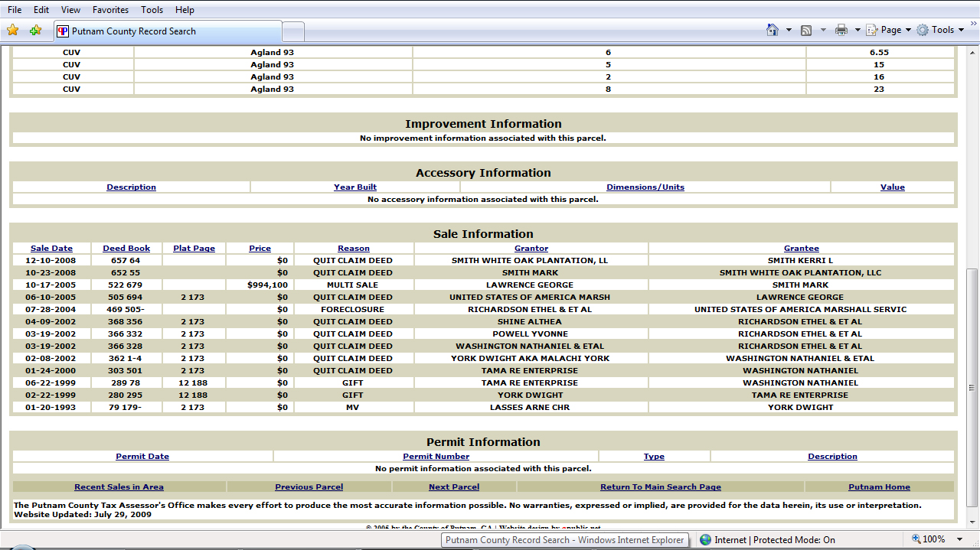Open the Favorites menu

[x=110, y=10]
